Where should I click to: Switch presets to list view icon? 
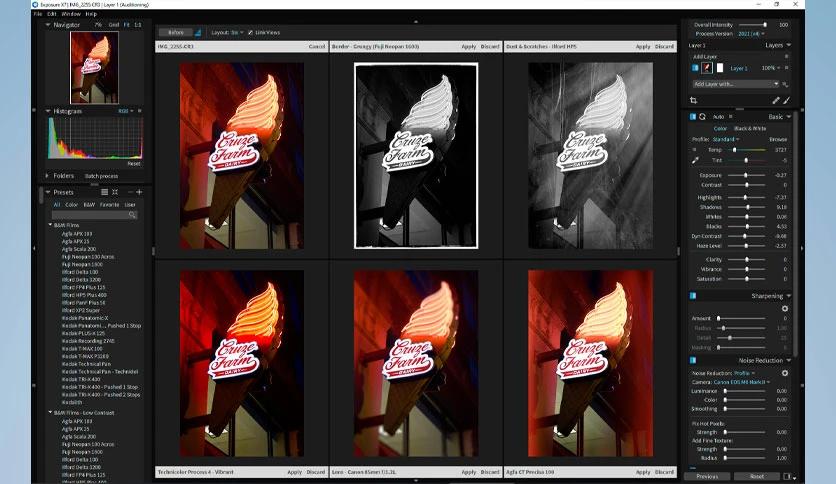click(x=104, y=192)
